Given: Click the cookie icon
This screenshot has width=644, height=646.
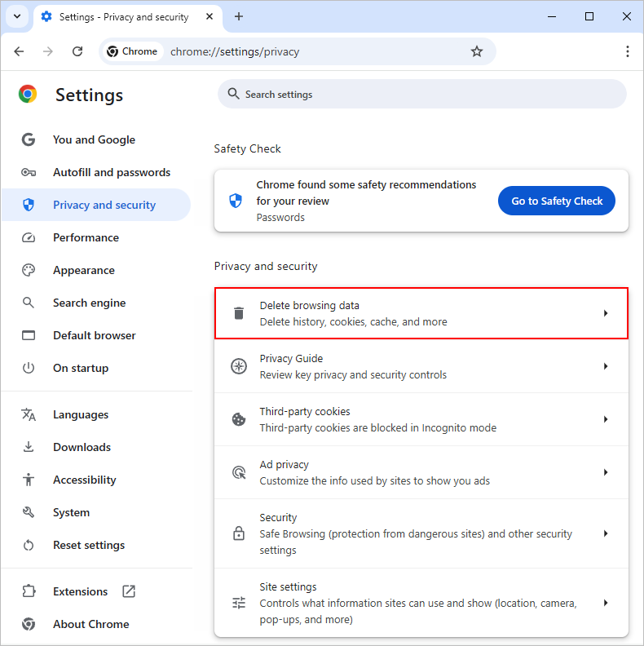Looking at the screenshot, I should point(239,419).
